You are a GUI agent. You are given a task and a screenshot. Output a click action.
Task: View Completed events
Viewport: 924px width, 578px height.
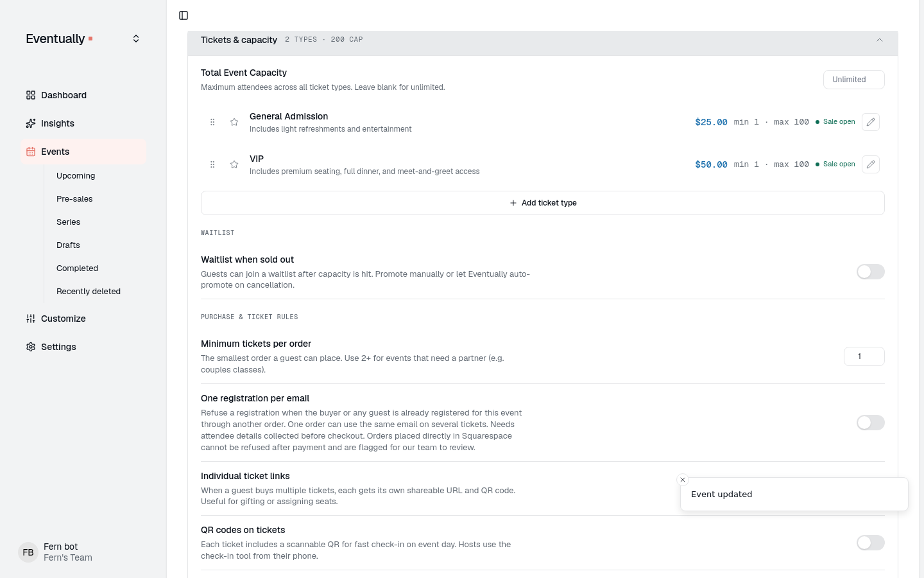click(x=77, y=268)
